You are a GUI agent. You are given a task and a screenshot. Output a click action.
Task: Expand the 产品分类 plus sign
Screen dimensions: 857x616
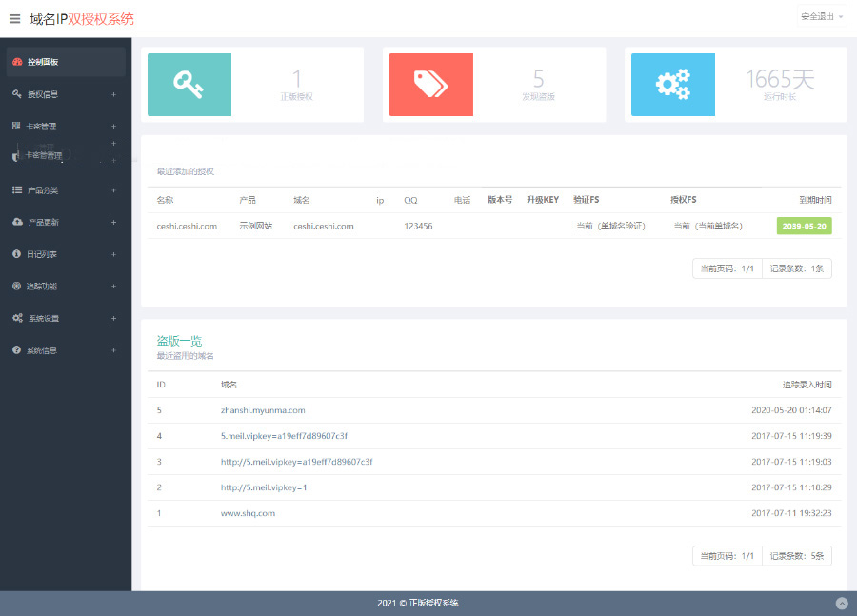pyautogui.click(x=113, y=190)
